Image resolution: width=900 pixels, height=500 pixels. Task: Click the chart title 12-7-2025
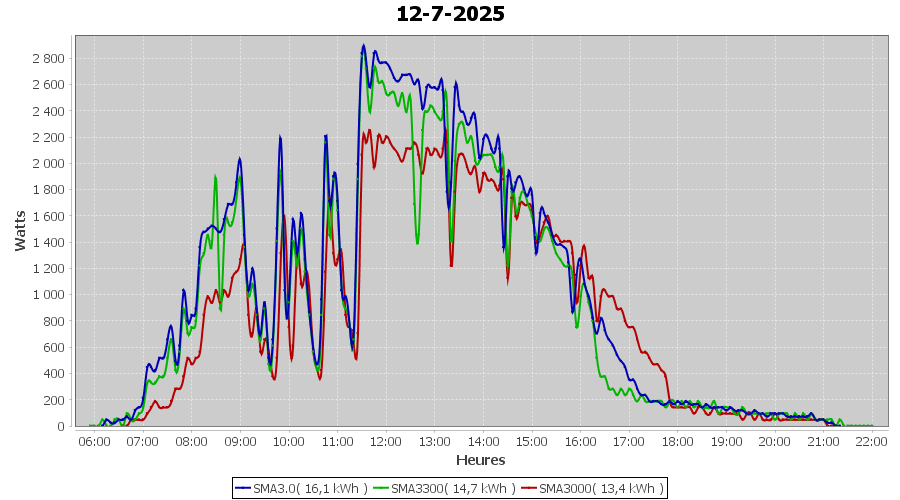pyautogui.click(x=451, y=14)
